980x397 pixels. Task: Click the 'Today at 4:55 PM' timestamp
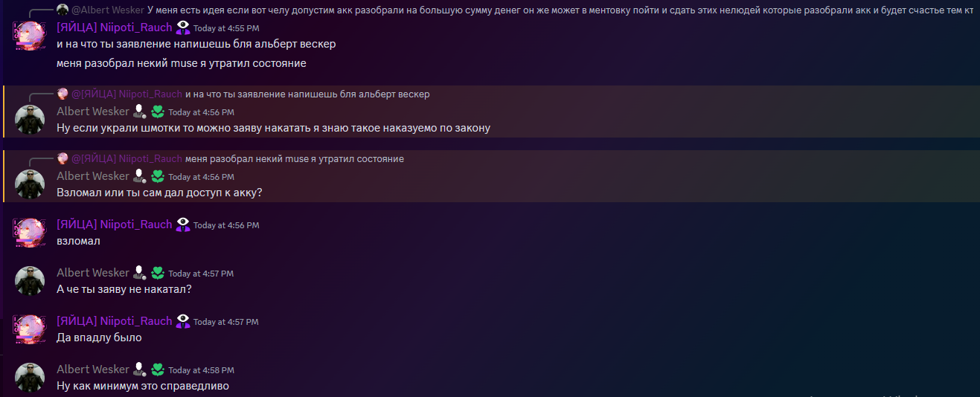[x=226, y=28]
